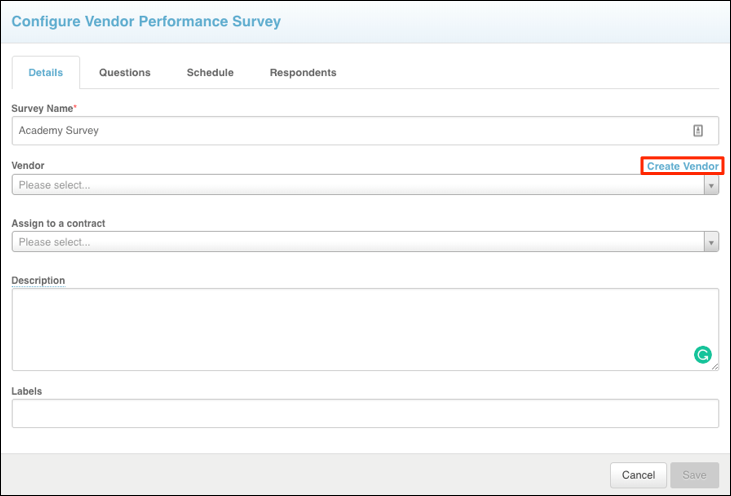Viewport: 731px width, 496px height.
Task: Open the Assign to a contract arrow
Action: 711,242
